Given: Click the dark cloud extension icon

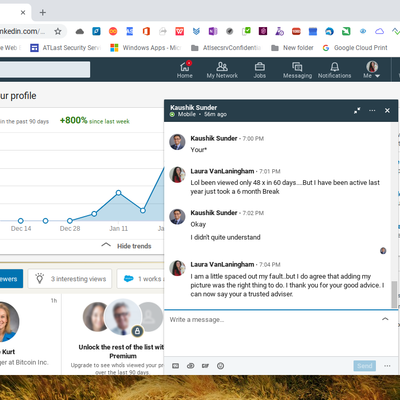Looking at the screenshot, I should click(80, 31).
